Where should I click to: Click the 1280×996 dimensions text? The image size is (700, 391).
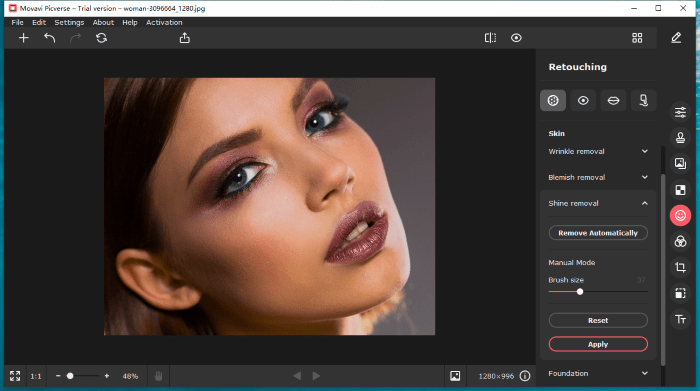click(x=496, y=376)
